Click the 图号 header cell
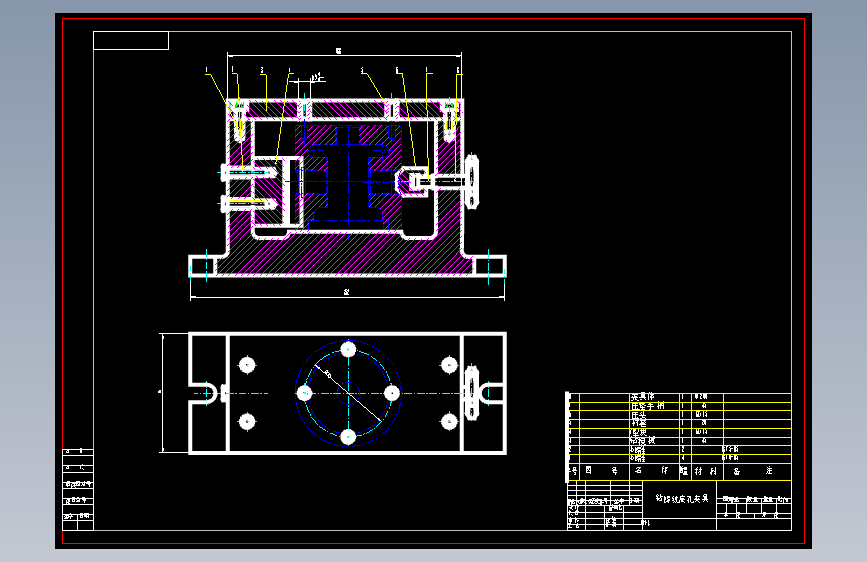 click(x=604, y=471)
